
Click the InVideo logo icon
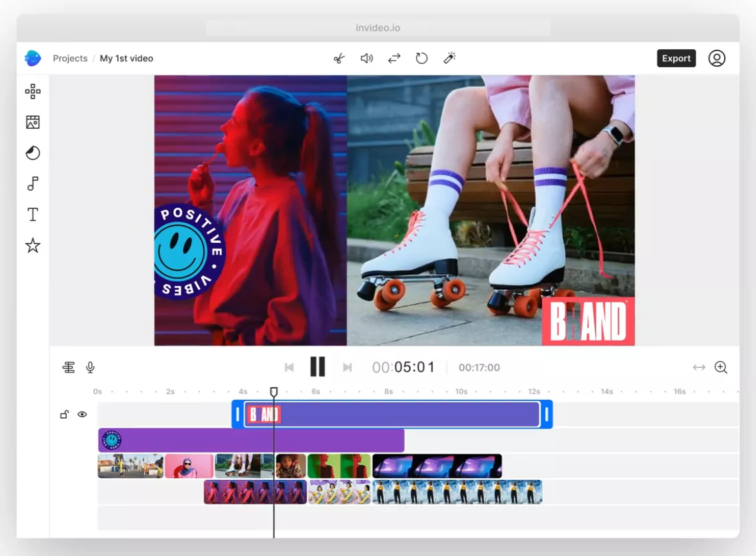coord(33,59)
